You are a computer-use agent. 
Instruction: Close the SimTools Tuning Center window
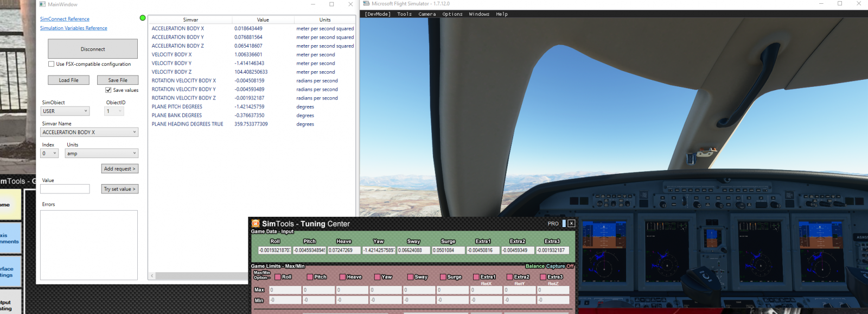pyautogui.click(x=571, y=223)
